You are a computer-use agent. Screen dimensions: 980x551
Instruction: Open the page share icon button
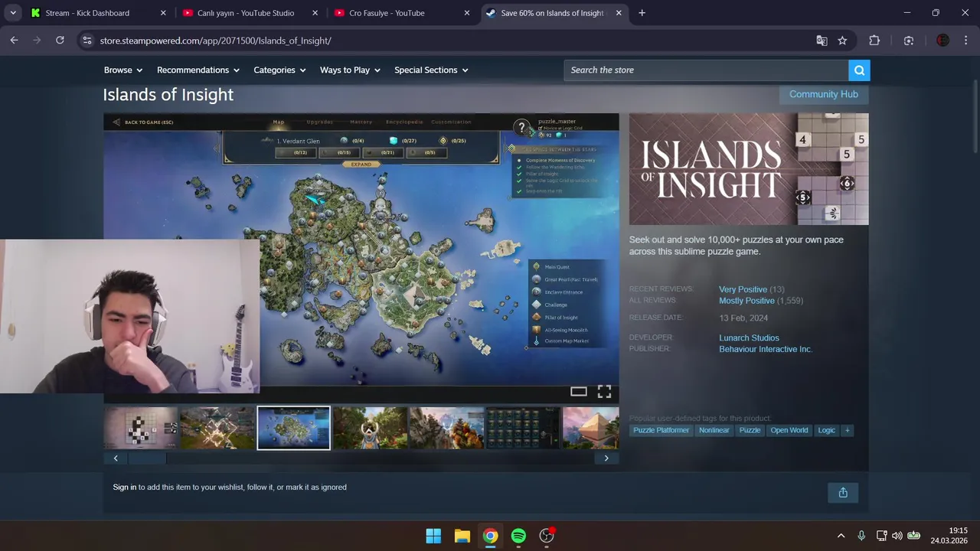pyautogui.click(x=843, y=493)
